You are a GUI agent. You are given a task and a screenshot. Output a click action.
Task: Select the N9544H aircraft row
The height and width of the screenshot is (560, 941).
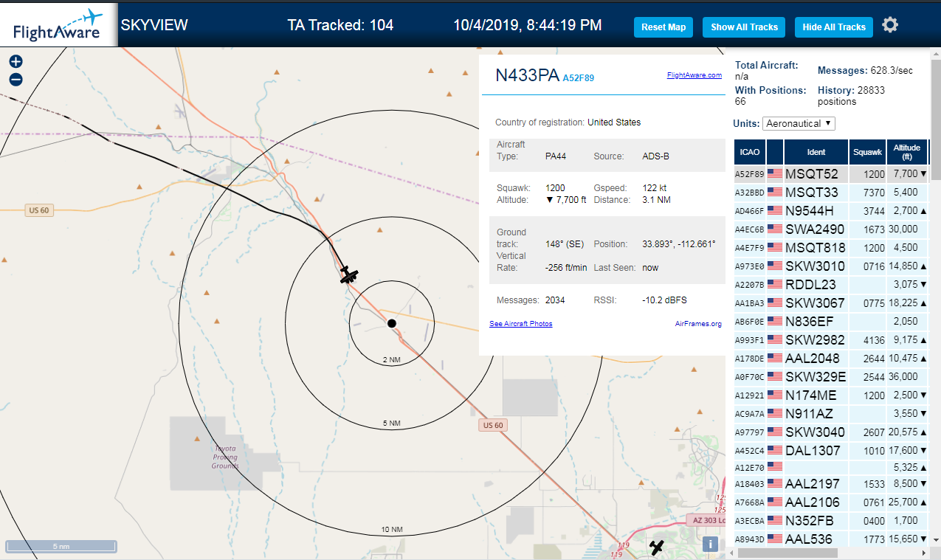click(831, 211)
